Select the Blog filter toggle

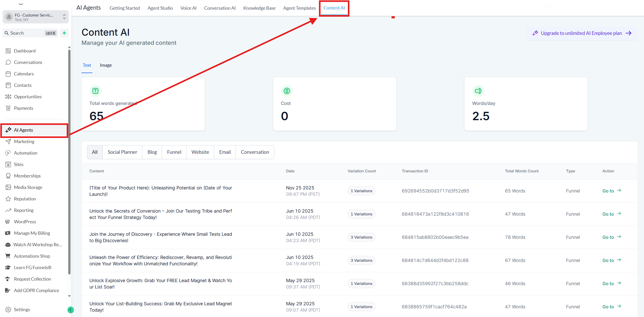[152, 152]
